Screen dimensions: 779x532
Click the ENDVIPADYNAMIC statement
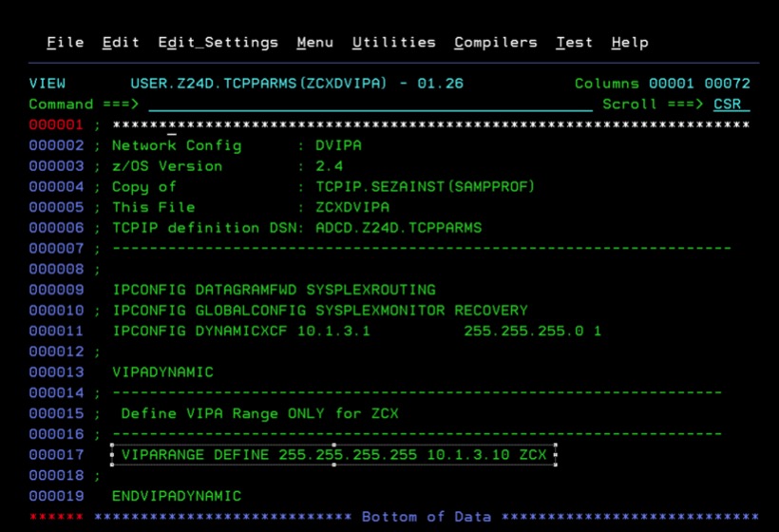pyautogui.click(x=177, y=496)
